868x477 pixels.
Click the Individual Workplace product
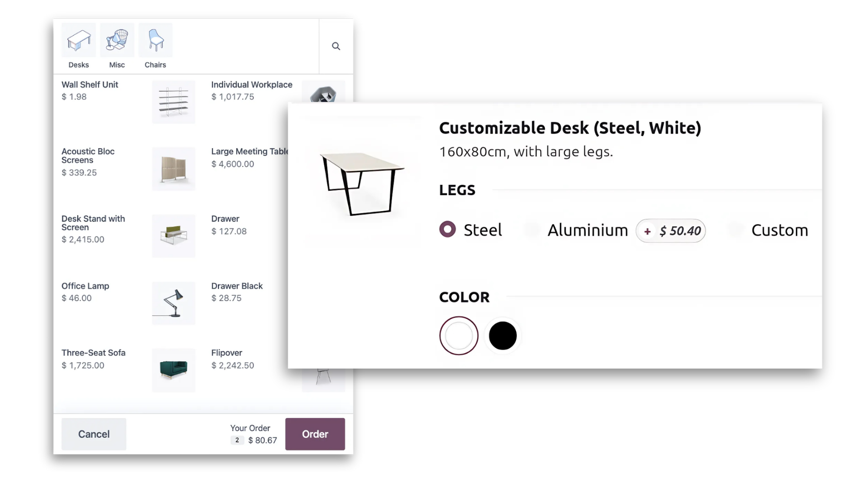252,85
